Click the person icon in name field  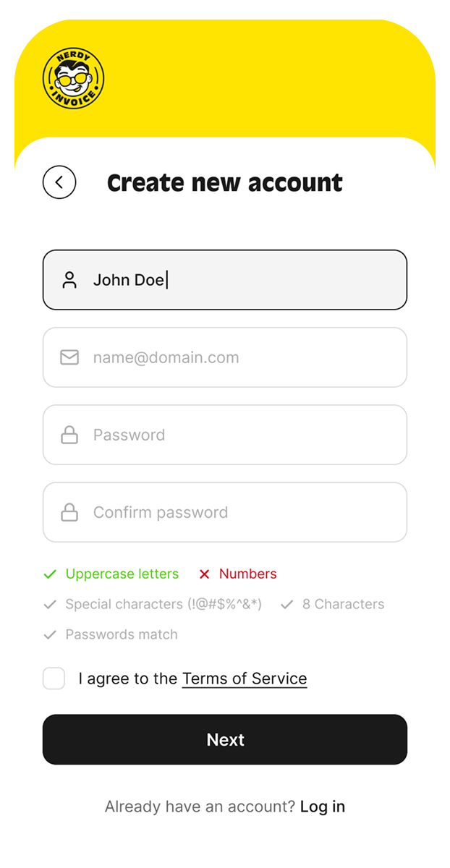tap(69, 280)
